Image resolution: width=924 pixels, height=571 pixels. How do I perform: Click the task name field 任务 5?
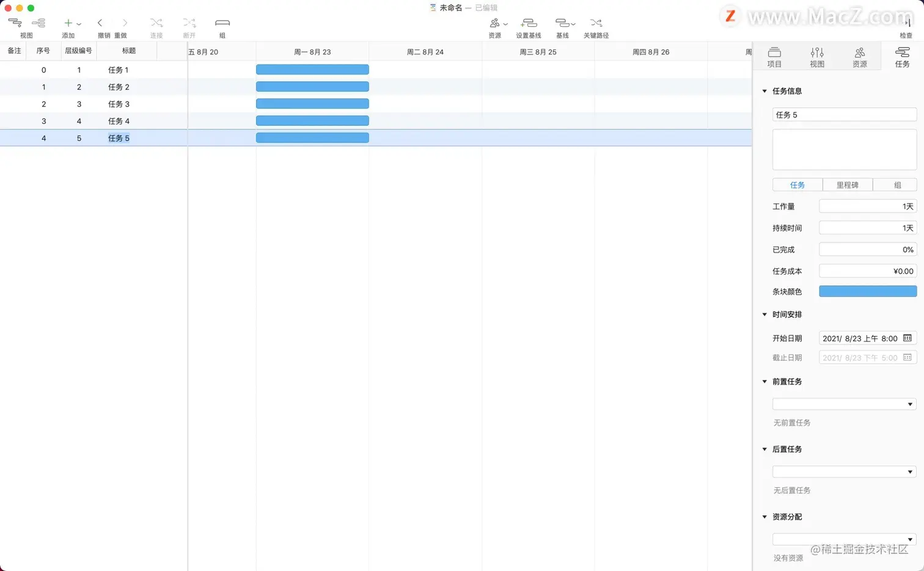(x=845, y=115)
